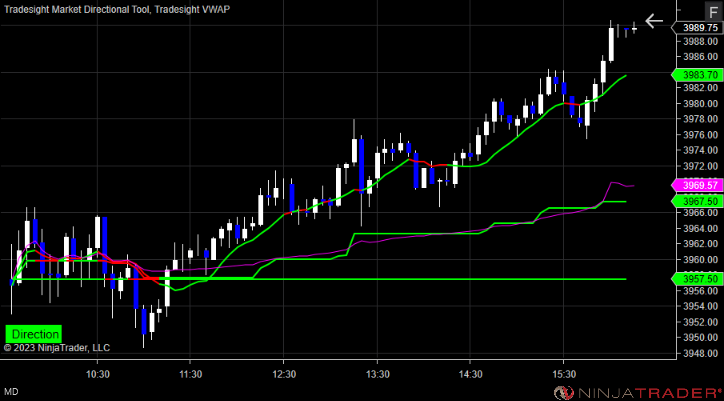Viewport: 724px width, 401px height.
Task: Click the 3972.00 price axis label
Action: [700, 166]
